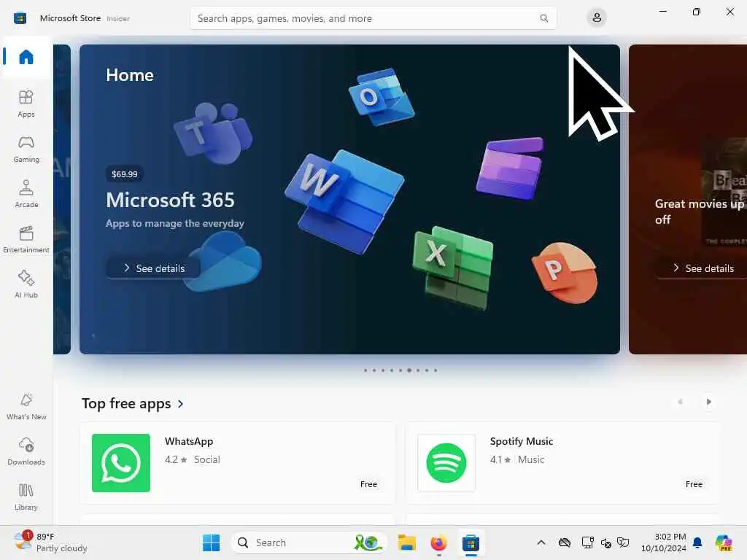Click Free button on WhatsApp card
Viewport: 747px width, 560px height.
(368, 484)
